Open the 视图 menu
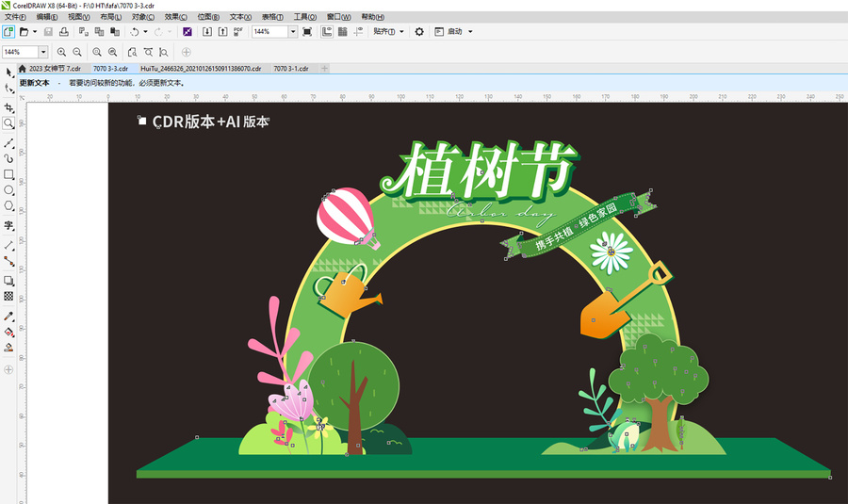 pyautogui.click(x=79, y=17)
